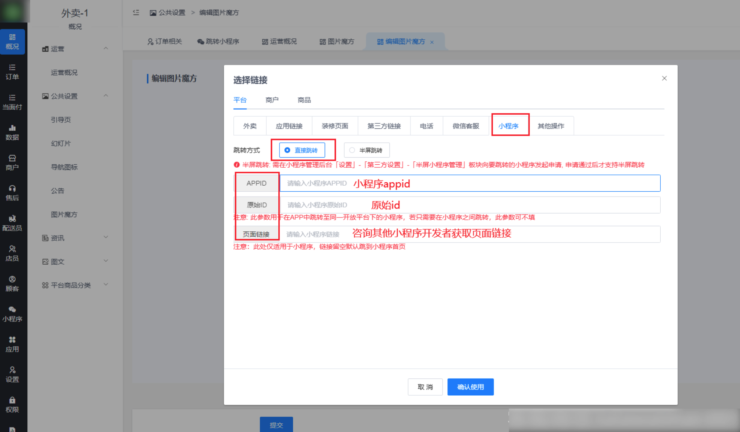Click the 商户 (Merchant) sidebar icon
The height and width of the screenshot is (432, 740).
(x=12, y=162)
